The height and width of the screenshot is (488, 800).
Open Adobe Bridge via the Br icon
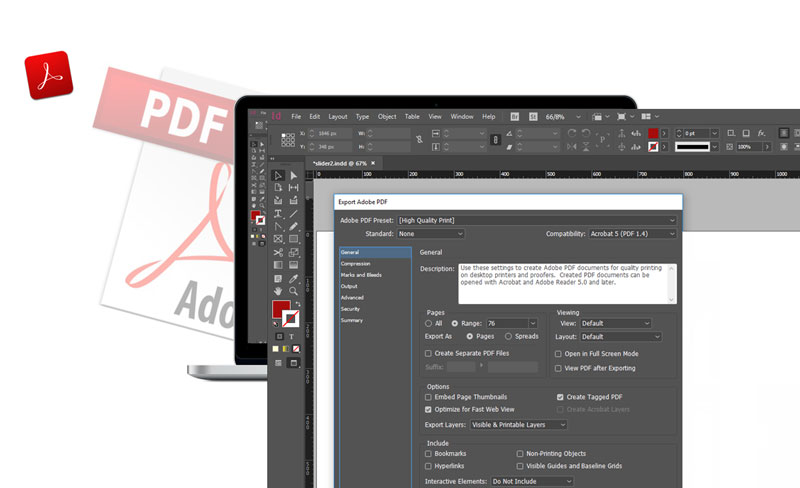(515, 116)
